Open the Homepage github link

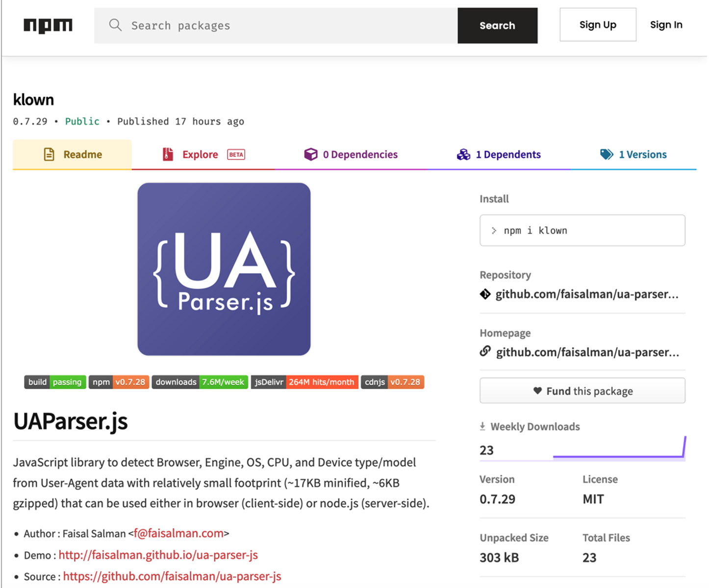coord(587,352)
